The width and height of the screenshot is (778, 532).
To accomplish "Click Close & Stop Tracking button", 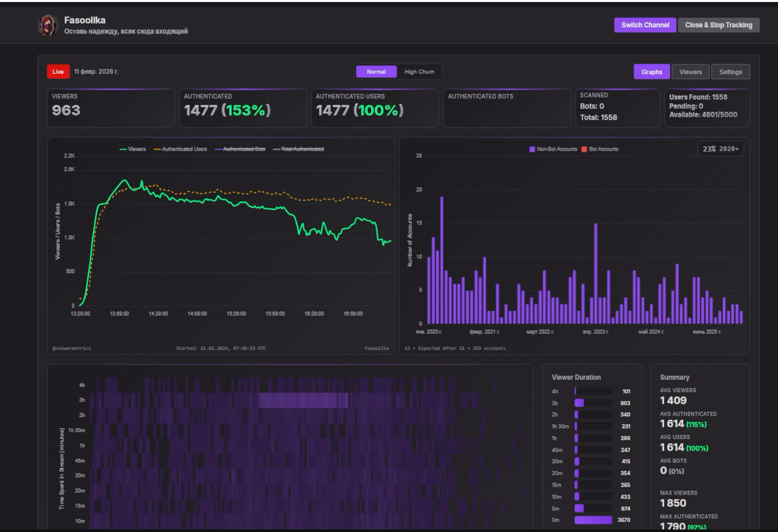I will (x=719, y=25).
